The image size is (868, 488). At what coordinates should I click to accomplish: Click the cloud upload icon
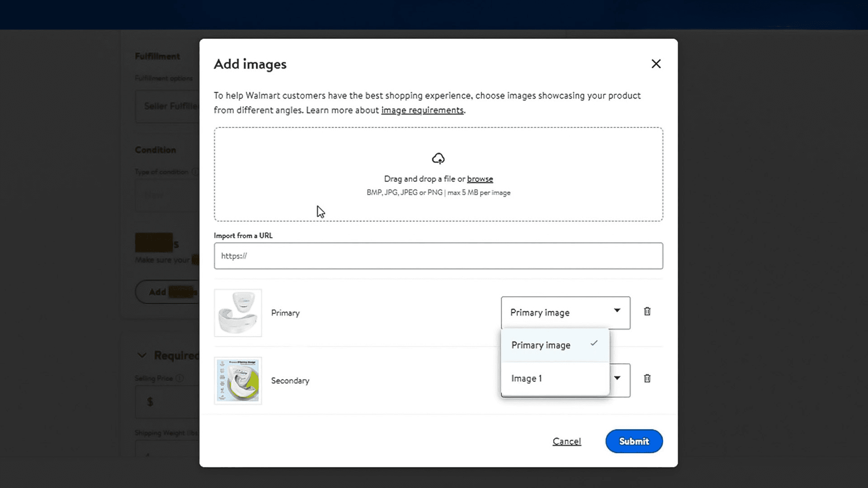click(438, 159)
